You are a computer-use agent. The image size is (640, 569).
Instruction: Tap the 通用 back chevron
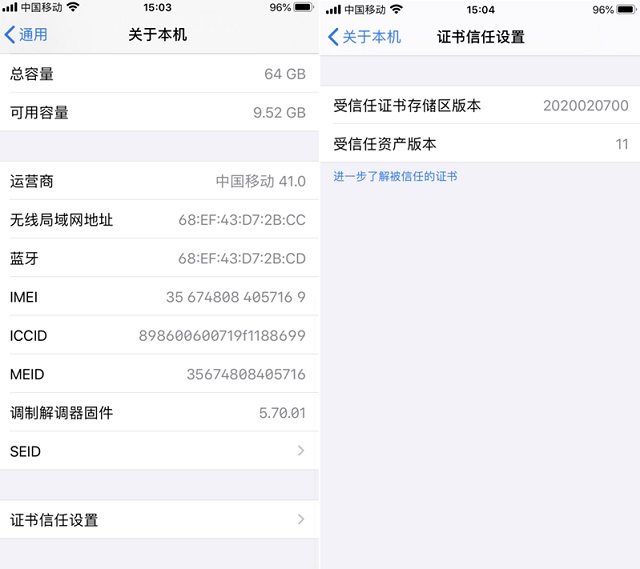coord(10,35)
